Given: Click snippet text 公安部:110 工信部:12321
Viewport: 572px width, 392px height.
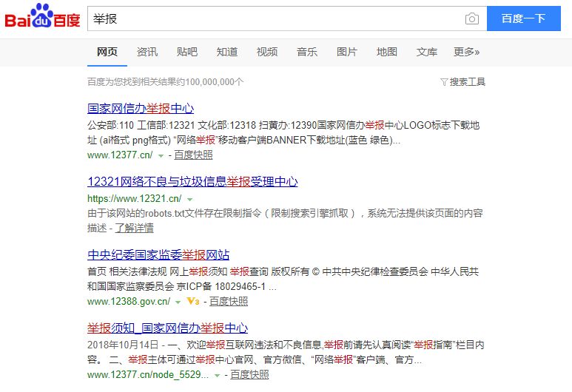Looking at the screenshot, I should (x=141, y=126).
